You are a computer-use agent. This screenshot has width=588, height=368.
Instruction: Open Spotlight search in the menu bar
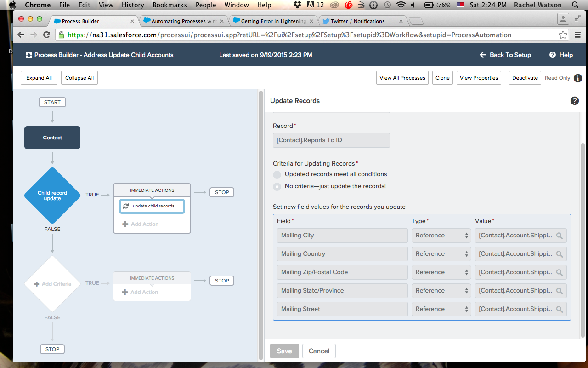pos(575,5)
